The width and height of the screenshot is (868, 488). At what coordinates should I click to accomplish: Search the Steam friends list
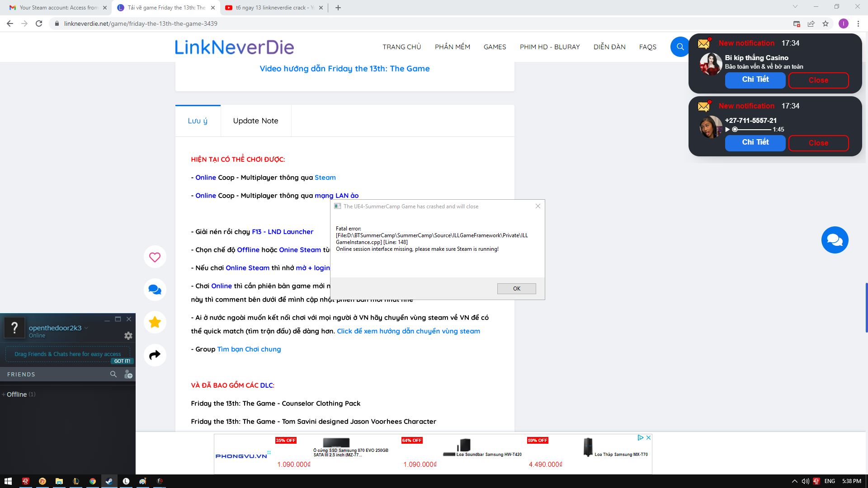pyautogui.click(x=113, y=374)
